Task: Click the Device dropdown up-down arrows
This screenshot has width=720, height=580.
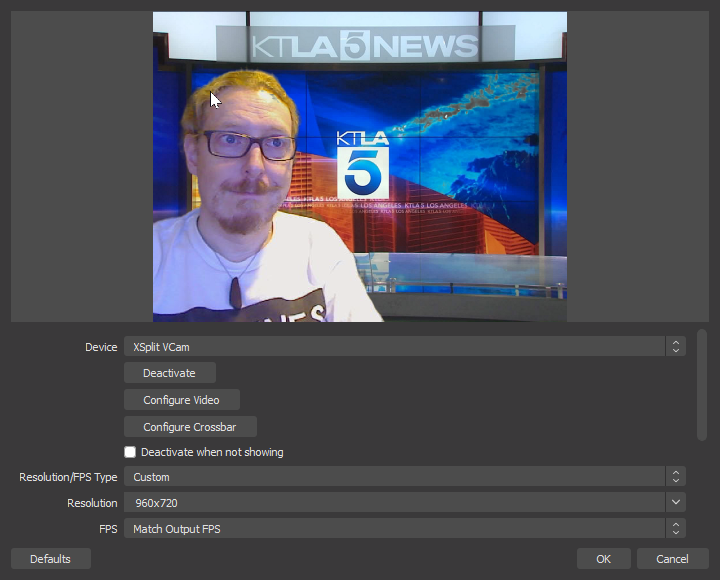Action: click(675, 347)
